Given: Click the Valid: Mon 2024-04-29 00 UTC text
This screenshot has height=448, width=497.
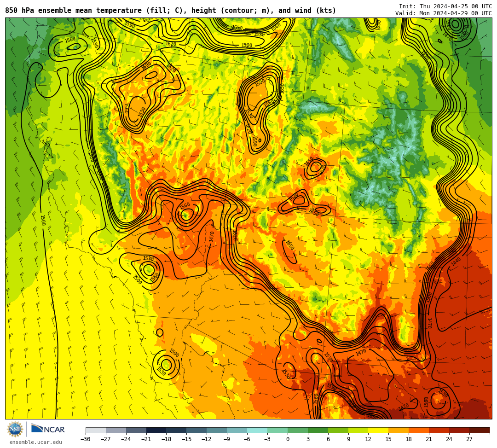Looking at the screenshot, I should pos(444,13).
